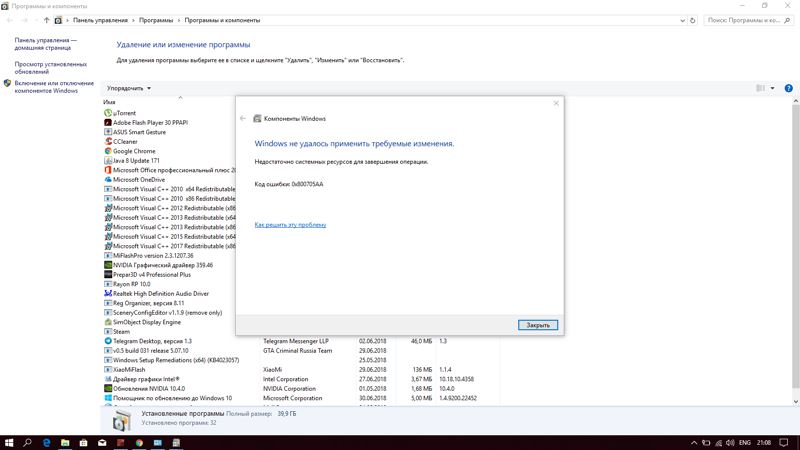
Task: Open File Explorer from taskbar
Action: tap(65, 442)
